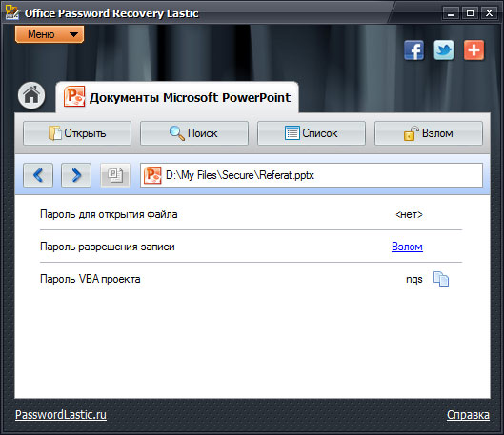Click PowerPoint icon in path field
Screen dimensions: 504x435
click(x=152, y=175)
